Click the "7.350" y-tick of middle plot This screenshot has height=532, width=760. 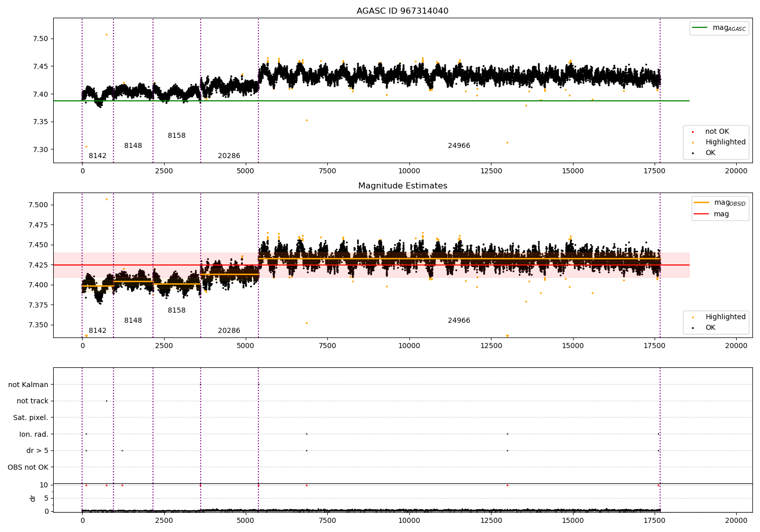click(x=38, y=325)
